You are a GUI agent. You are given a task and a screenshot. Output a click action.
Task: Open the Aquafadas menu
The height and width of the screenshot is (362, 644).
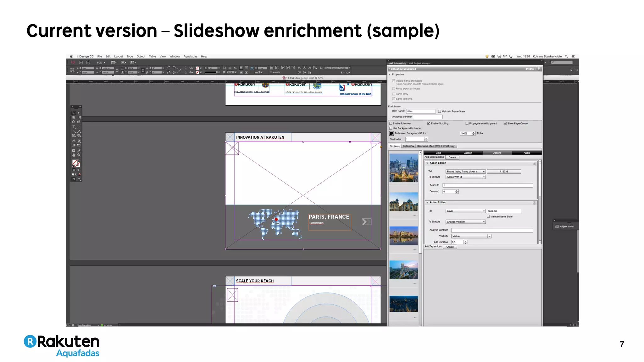(x=190, y=57)
